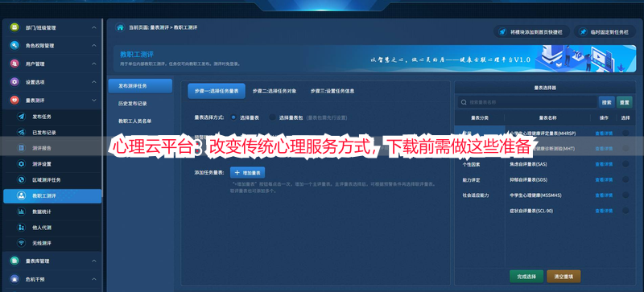Tick the selection circle for 症状自评量表(SCL-90)
644x292 pixels.
625,211
